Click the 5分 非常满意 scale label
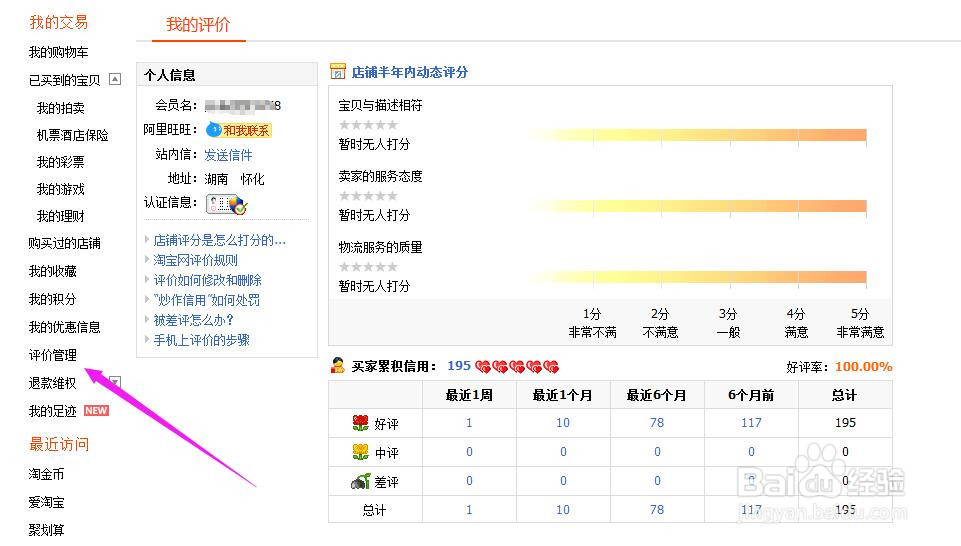 pyautogui.click(x=860, y=323)
